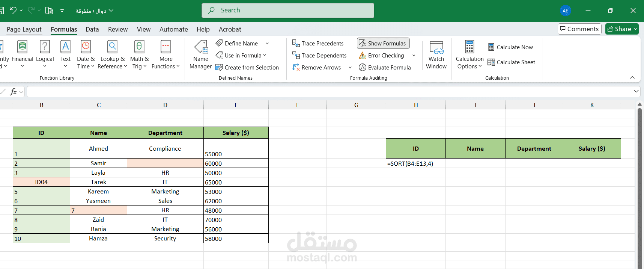The height and width of the screenshot is (269, 644).
Task: Click inside the formula bar input
Action: click(330, 92)
